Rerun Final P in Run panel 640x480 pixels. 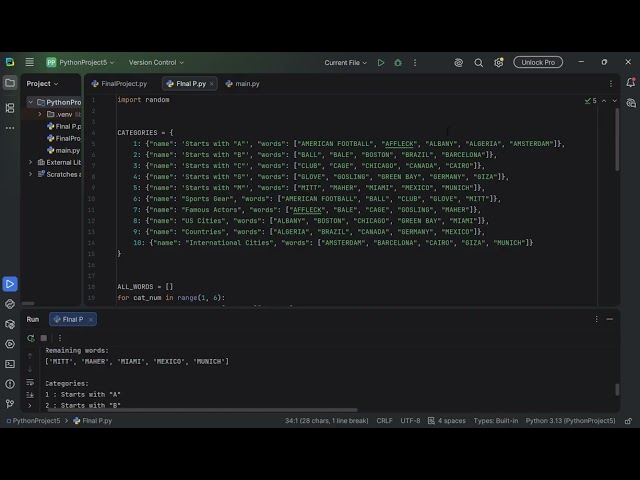tap(31, 338)
